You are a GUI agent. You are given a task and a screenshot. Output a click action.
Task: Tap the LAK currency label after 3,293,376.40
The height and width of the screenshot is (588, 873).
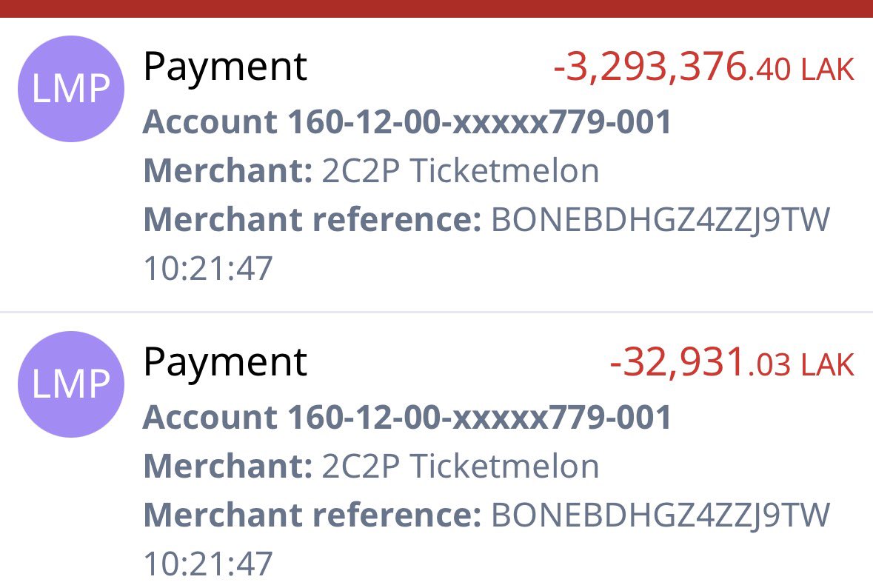point(827,70)
